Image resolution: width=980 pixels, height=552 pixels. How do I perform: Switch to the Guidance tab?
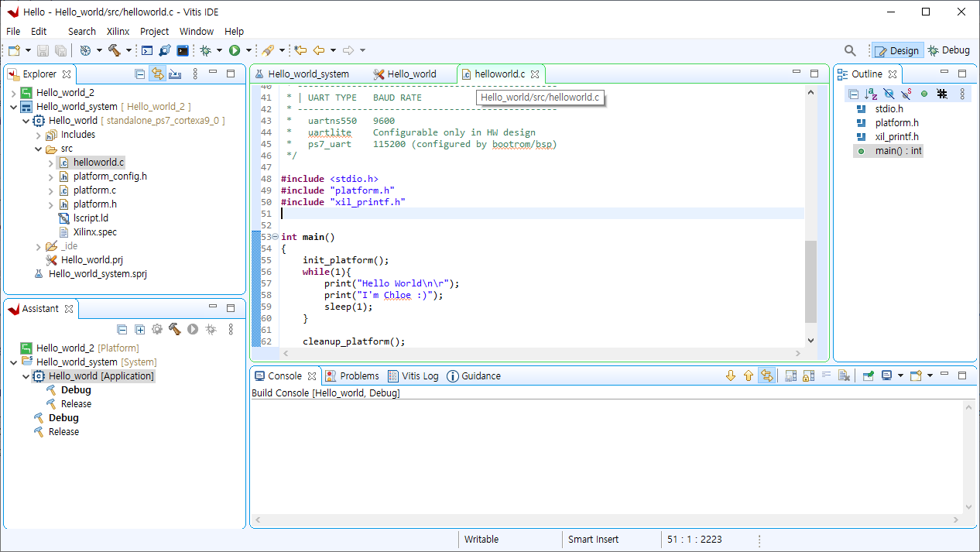[474, 376]
